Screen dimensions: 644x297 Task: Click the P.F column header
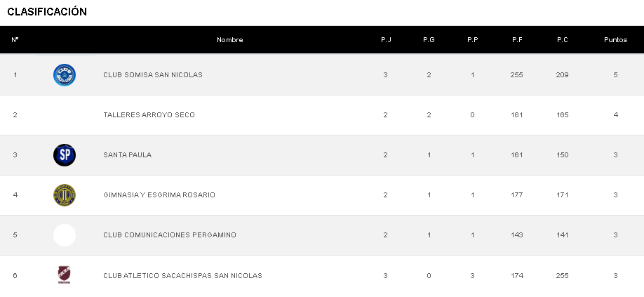tap(517, 40)
